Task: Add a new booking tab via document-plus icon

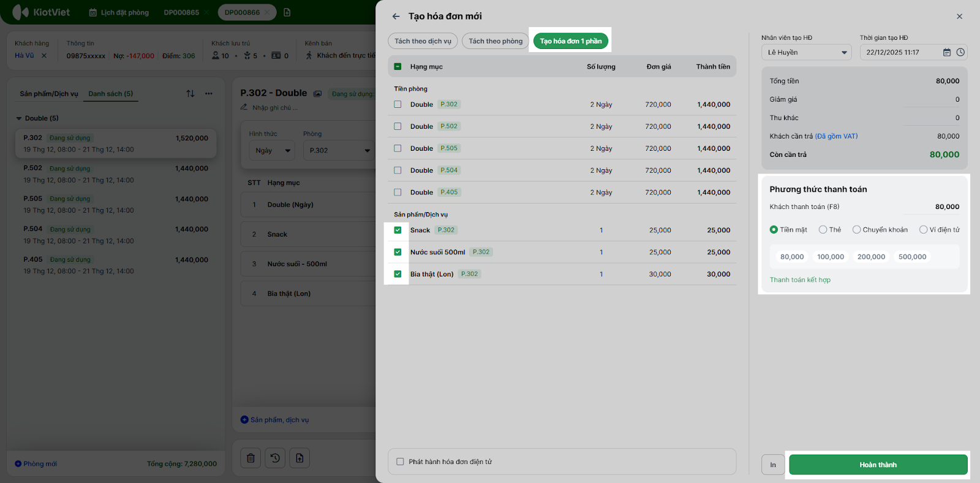Action: pyautogui.click(x=287, y=12)
